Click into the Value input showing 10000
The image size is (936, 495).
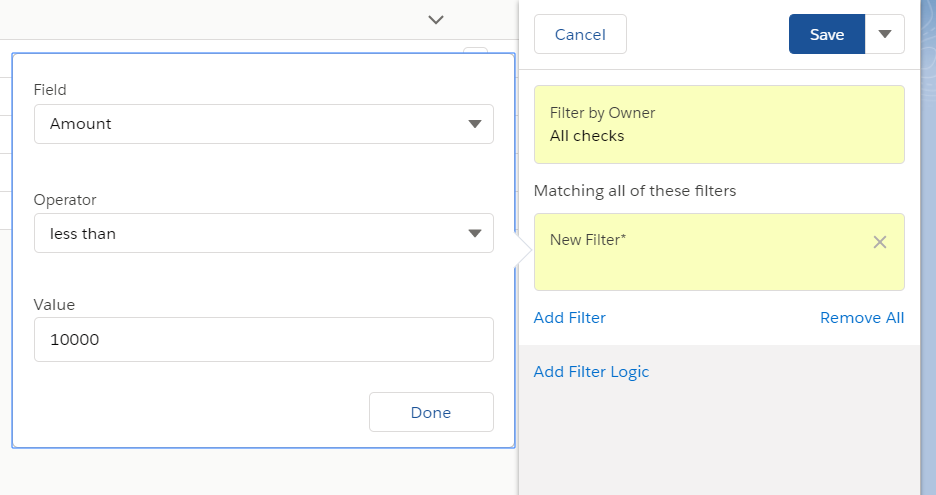(264, 339)
